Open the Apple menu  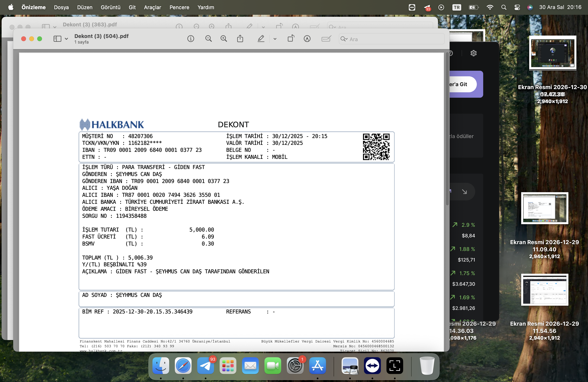tap(11, 7)
